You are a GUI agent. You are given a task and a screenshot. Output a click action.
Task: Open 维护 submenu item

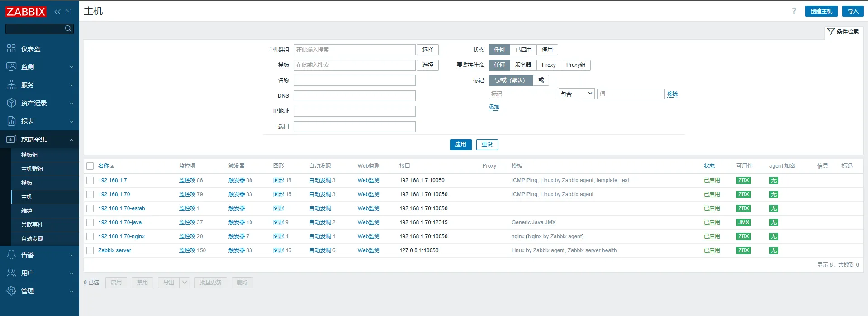[x=45, y=211]
